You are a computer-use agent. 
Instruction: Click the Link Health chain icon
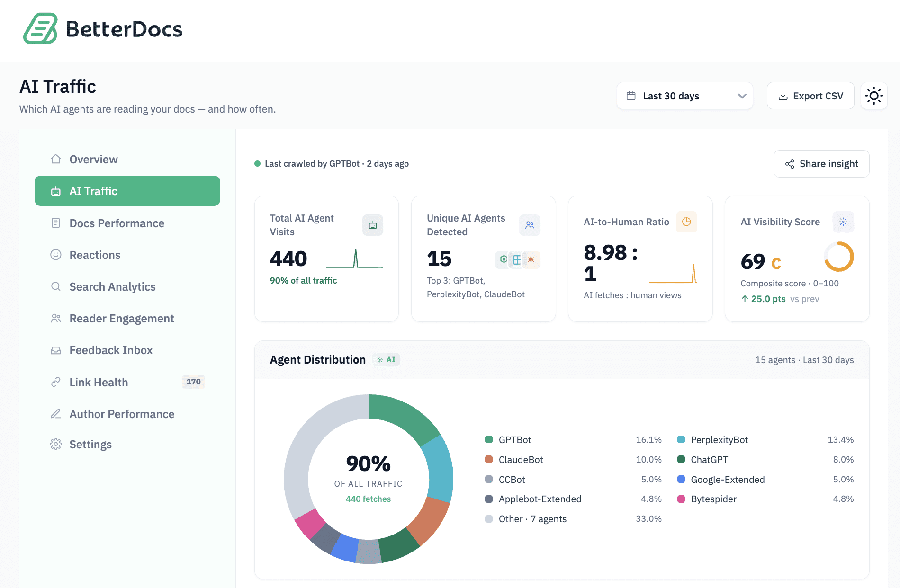point(56,382)
